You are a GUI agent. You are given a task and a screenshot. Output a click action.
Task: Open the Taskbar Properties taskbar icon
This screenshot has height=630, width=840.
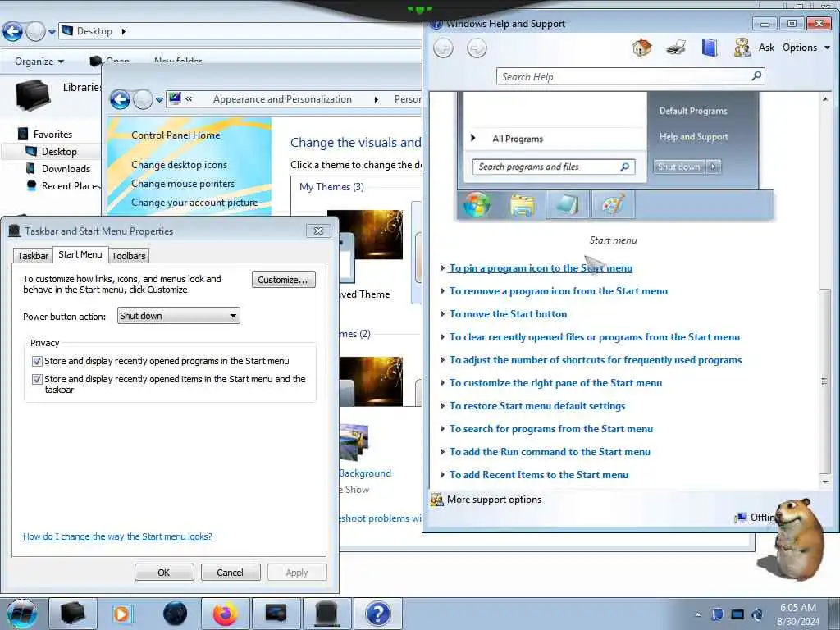pyautogui.click(x=326, y=614)
